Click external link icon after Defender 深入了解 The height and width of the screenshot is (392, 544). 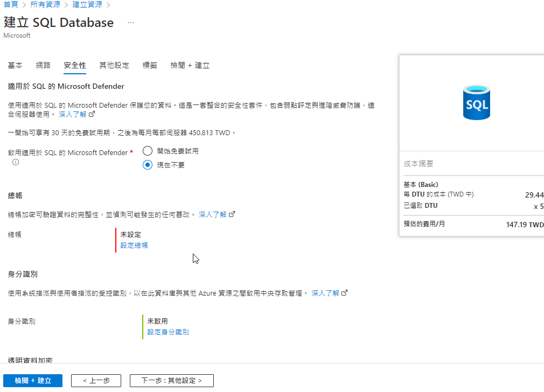(x=92, y=114)
